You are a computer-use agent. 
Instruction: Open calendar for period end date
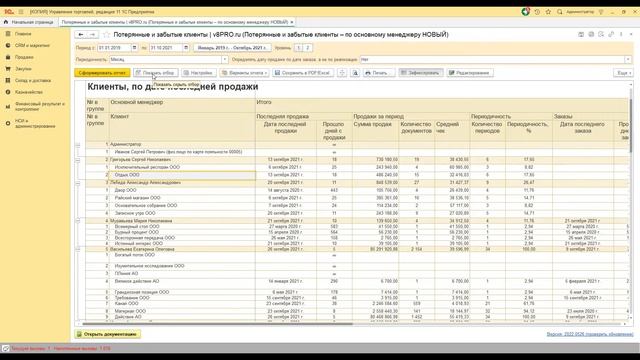point(186,48)
